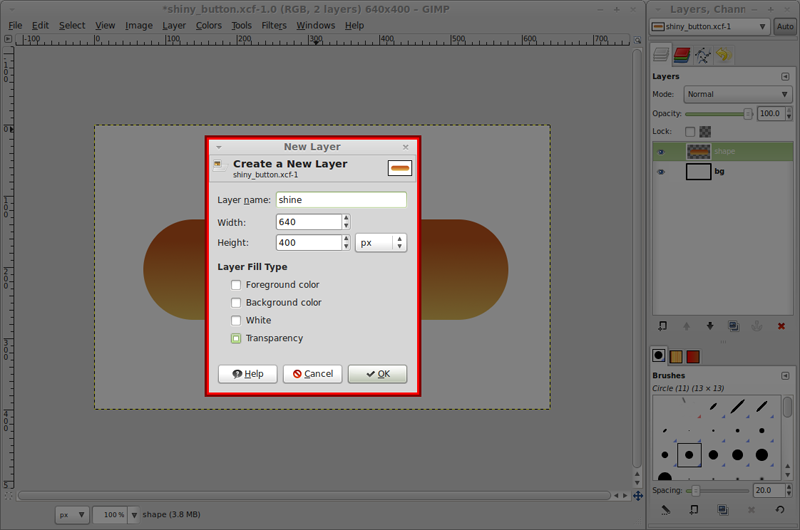Click the new layer icon under layers list

point(662,326)
